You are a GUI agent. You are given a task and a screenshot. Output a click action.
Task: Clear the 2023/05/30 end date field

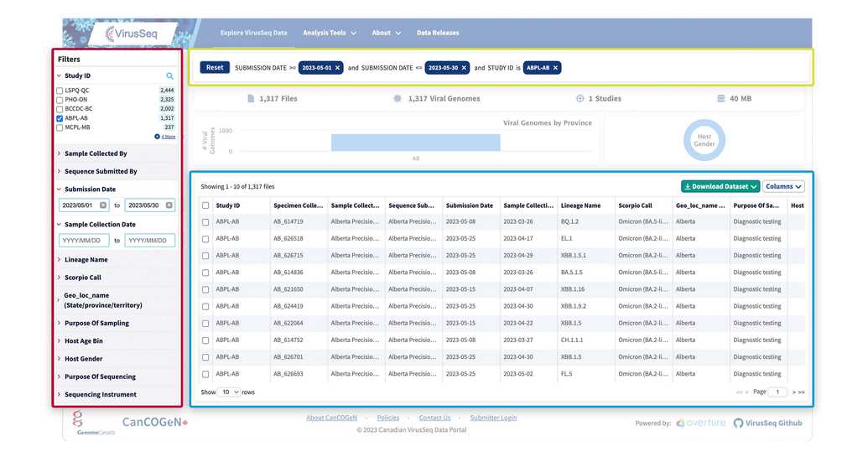click(169, 205)
